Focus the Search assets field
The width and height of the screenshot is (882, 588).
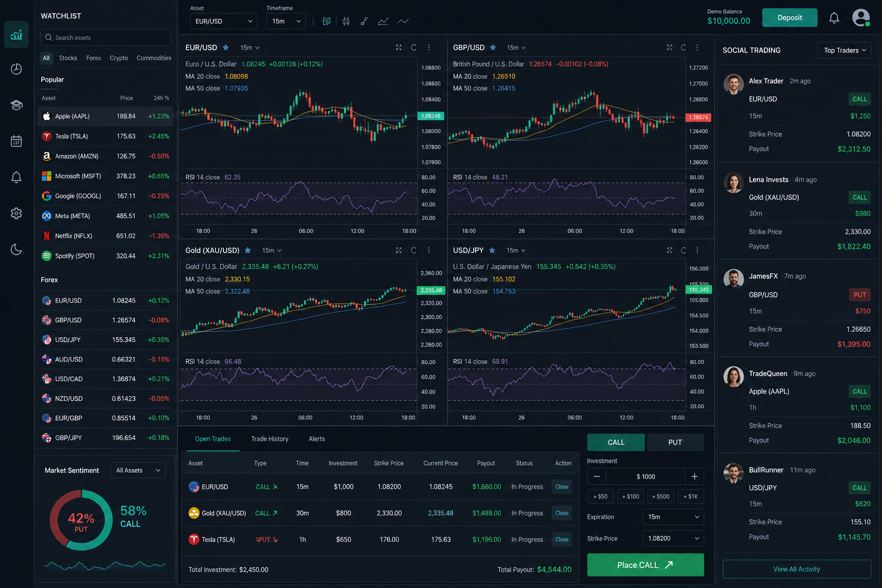tap(106, 37)
